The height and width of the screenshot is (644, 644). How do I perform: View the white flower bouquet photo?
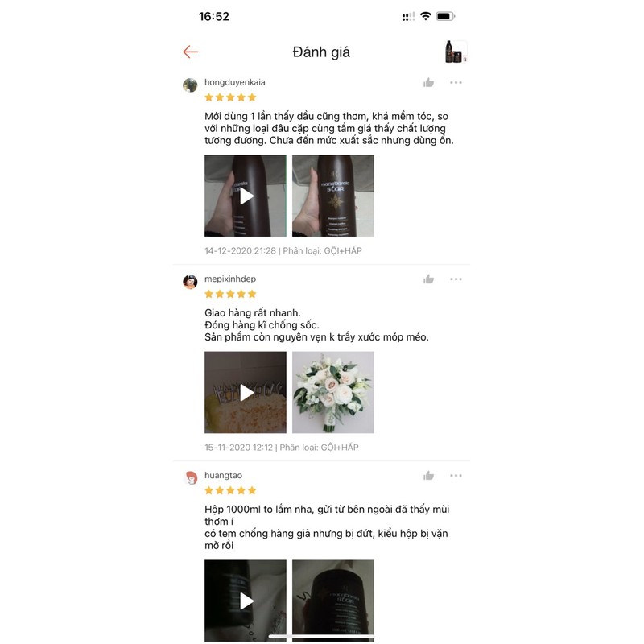333,392
